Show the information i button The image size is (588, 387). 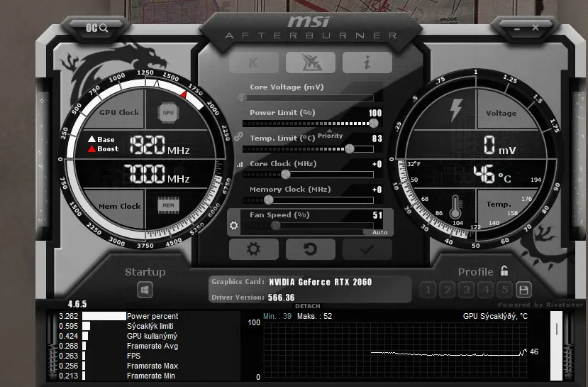tap(367, 62)
